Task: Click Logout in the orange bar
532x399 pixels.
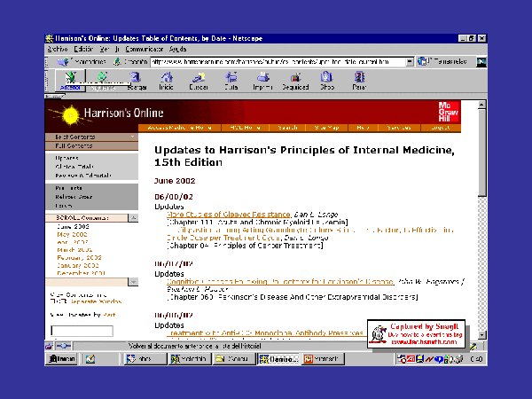Action: pyautogui.click(x=441, y=128)
